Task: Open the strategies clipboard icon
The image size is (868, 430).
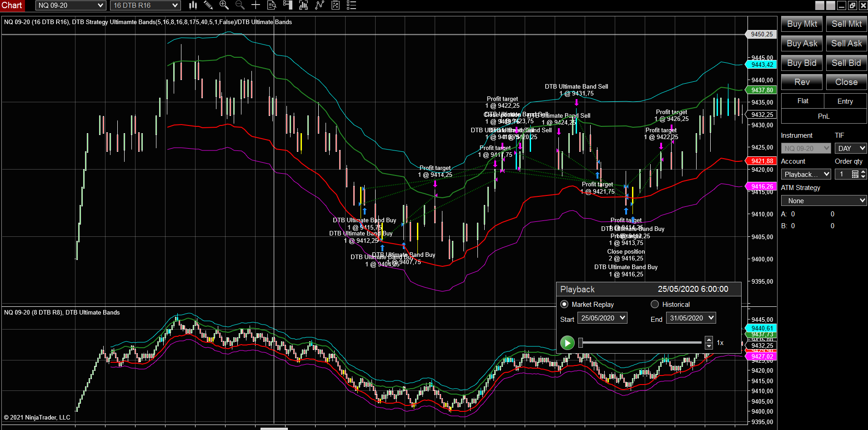Action: (336, 5)
